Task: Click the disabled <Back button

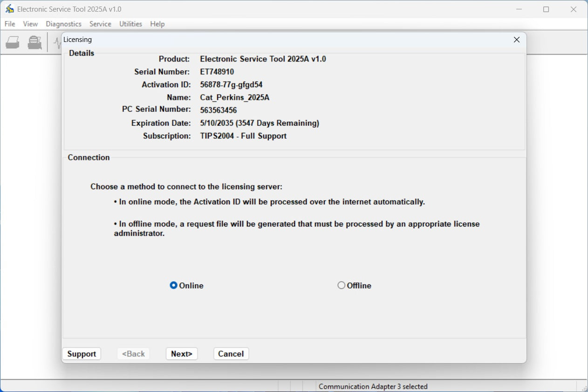Action: [x=134, y=354]
